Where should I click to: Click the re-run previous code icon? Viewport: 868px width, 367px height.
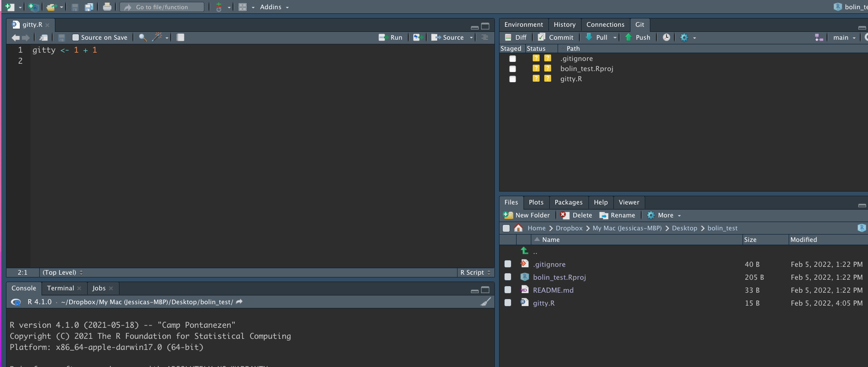click(417, 37)
